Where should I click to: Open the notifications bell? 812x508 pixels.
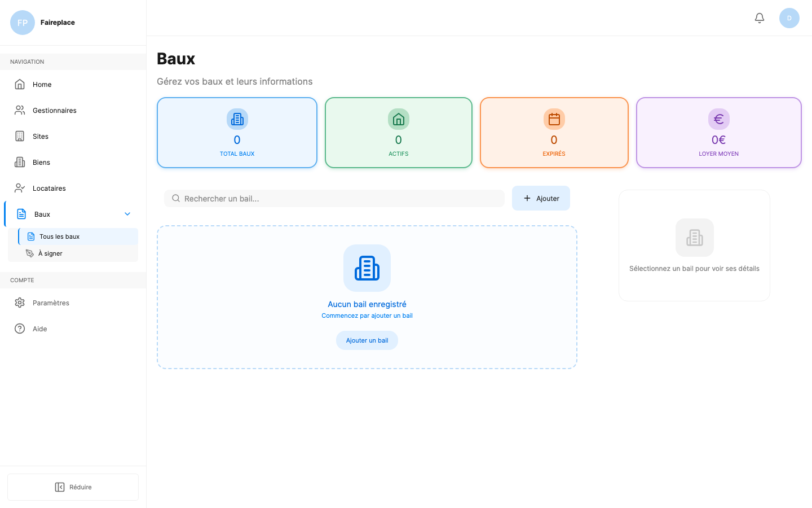pos(759,17)
